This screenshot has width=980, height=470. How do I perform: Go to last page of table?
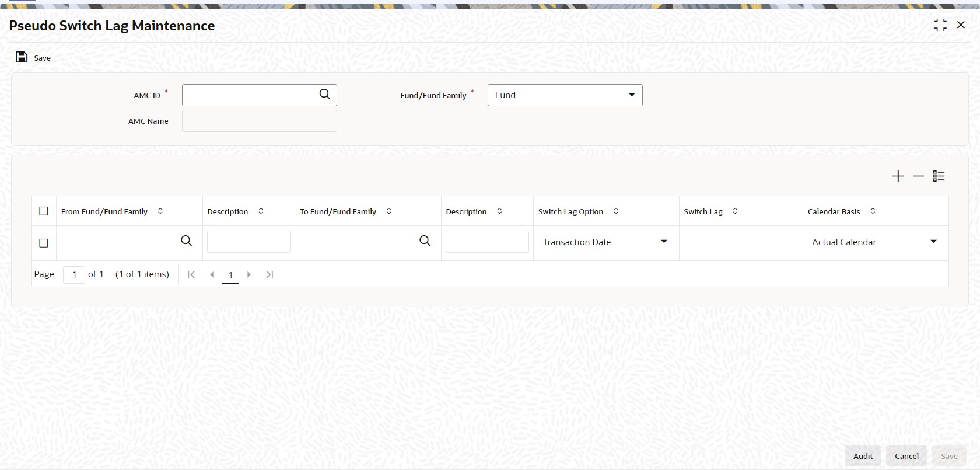pyautogui.click(x=269, y=274)
